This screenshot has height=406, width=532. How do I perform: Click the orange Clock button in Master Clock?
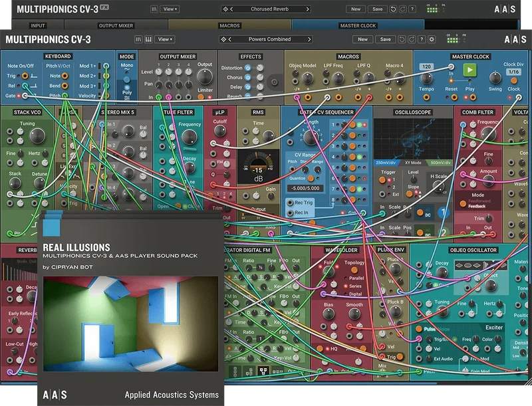(x=513, y=81)
